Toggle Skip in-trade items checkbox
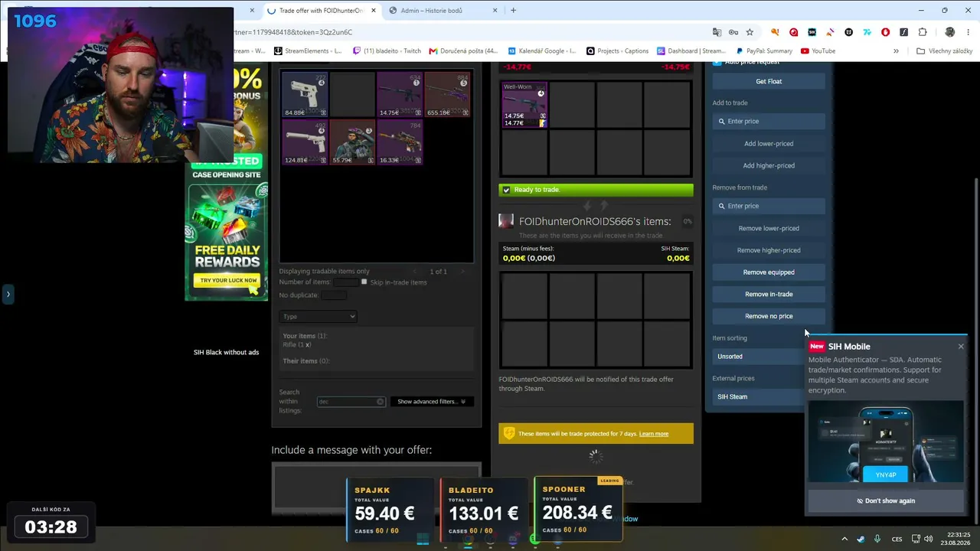This screenshot has width=980, height=551. [x=364, y=282]
